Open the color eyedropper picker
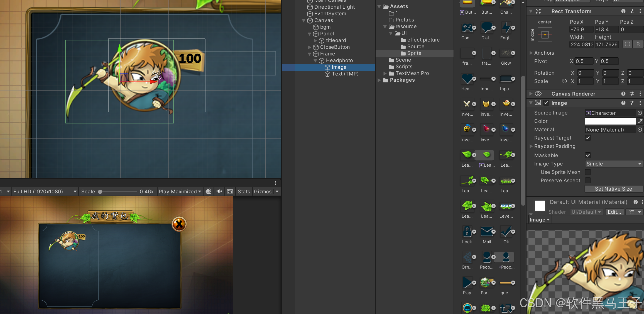The width and height of the screenshot is (644, 314). 640,121
